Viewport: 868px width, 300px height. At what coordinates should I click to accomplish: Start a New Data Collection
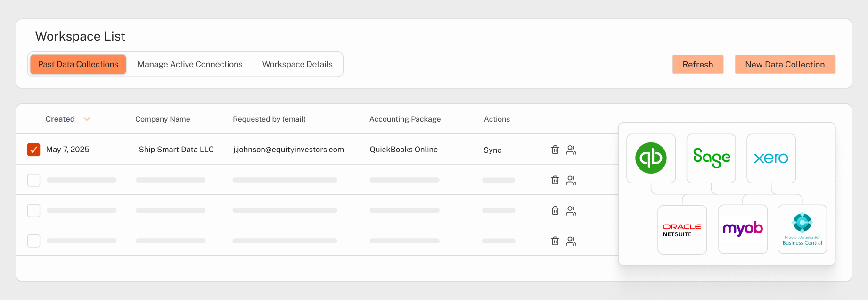click(x=785, y=64)
